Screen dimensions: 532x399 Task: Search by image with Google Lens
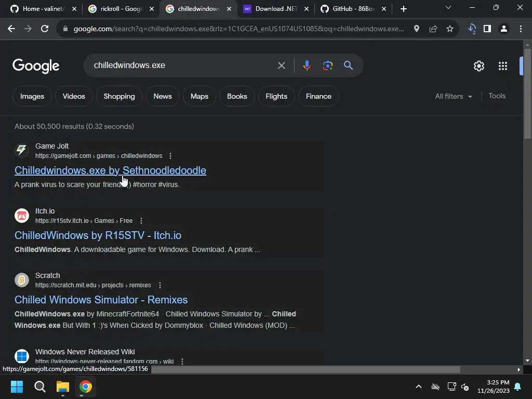click(x=328, y=65)
